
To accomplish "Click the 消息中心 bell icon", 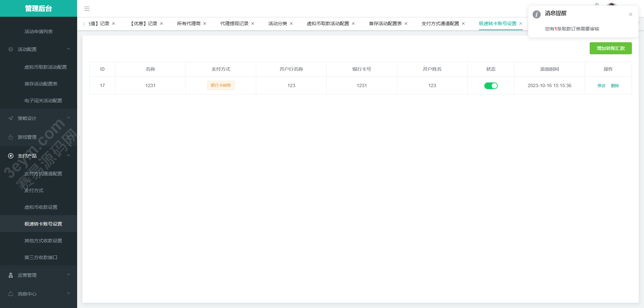I will pyautogui.click(x=11, y=294).
